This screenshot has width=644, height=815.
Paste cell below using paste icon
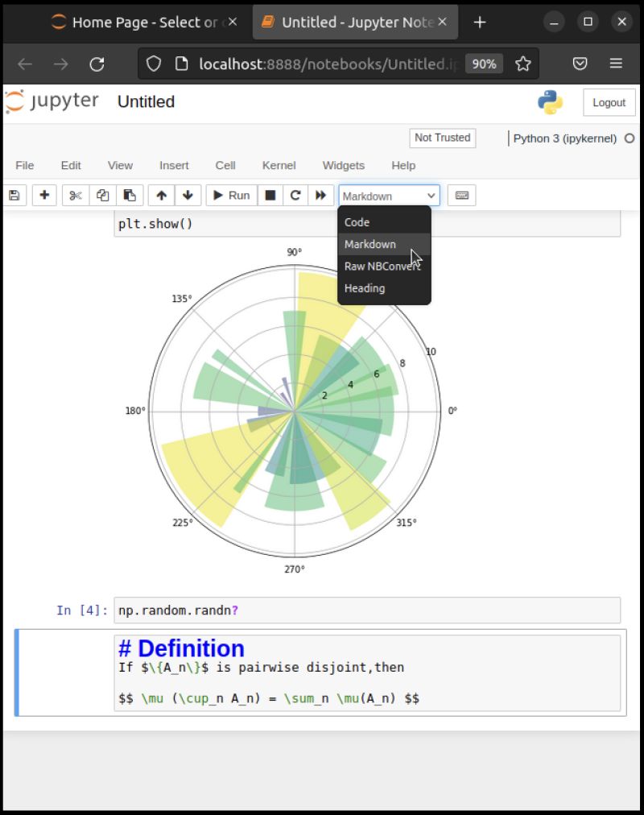[x=130, y=195]
